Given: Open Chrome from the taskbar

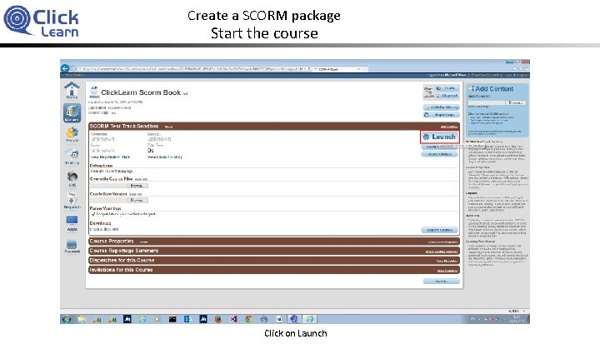Looking at the screenshot, I should [248, 319].
